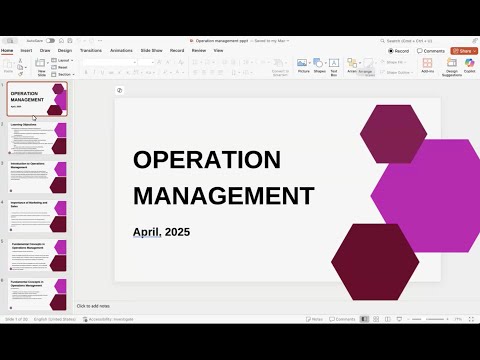Click the Format Painter icon
This screenshot has width=480, height=360.
(20, 74)
